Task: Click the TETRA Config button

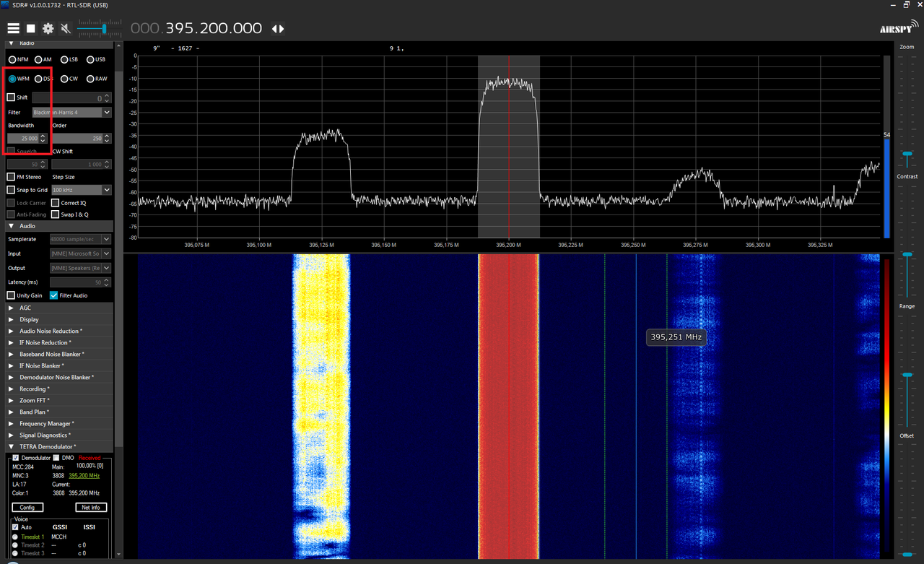Action: coord(27,507)
